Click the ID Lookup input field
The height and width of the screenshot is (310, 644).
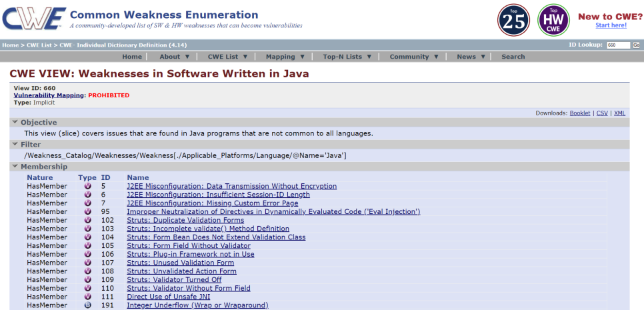pos(618,45)
